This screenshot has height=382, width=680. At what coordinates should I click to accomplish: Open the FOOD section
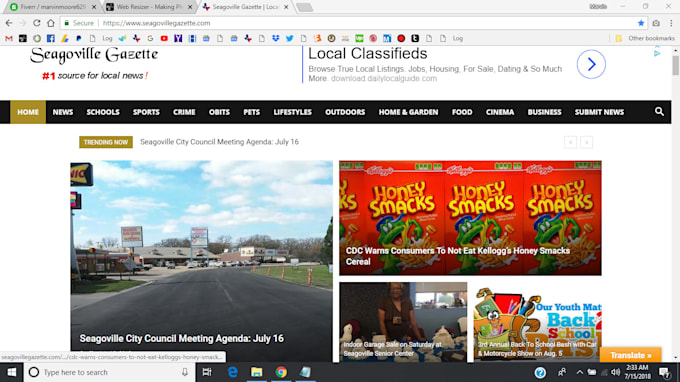pos(462,112)
